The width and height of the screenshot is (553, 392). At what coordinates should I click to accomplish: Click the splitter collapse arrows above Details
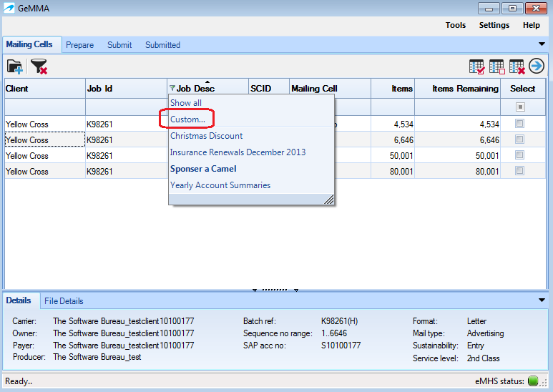tap(275, 290)
